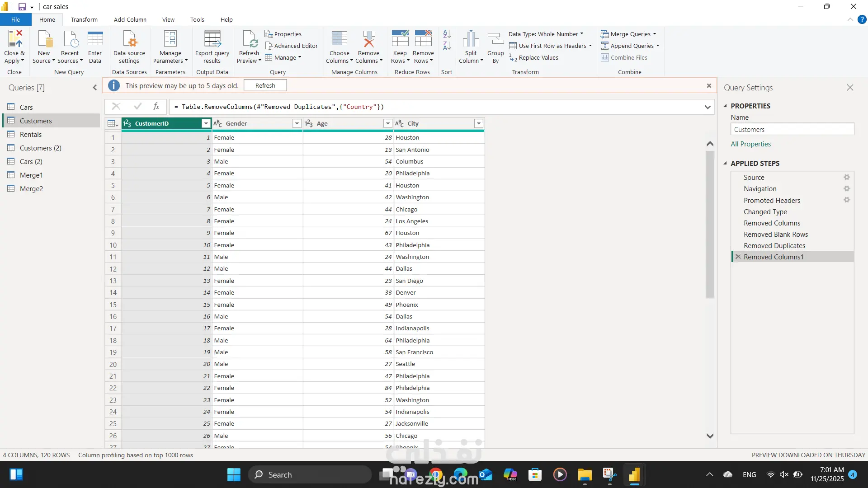Click the query Name input field
The width and height of the screenshot is (868, 488).
click(x=792, y=130)
